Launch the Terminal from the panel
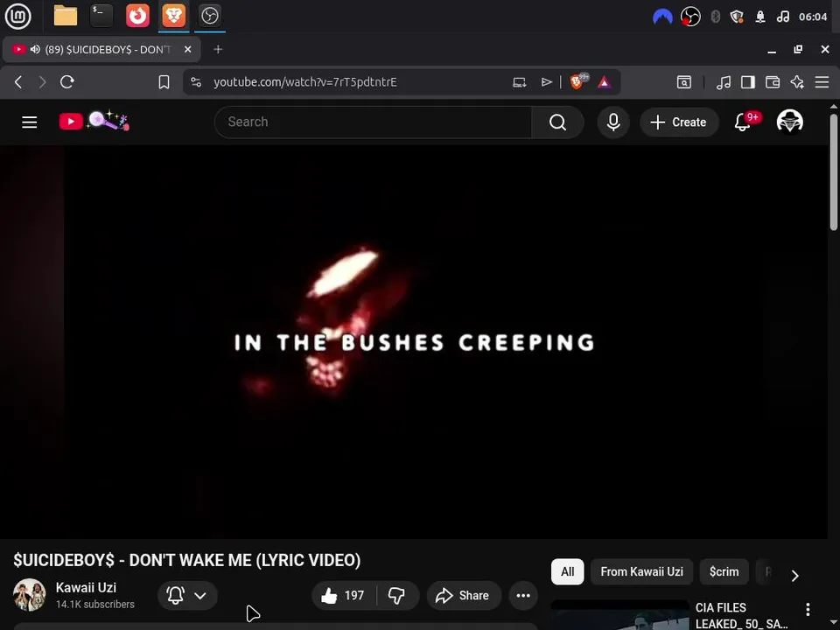The height and width of the screenshot is (630, 840). pos(101,16)
